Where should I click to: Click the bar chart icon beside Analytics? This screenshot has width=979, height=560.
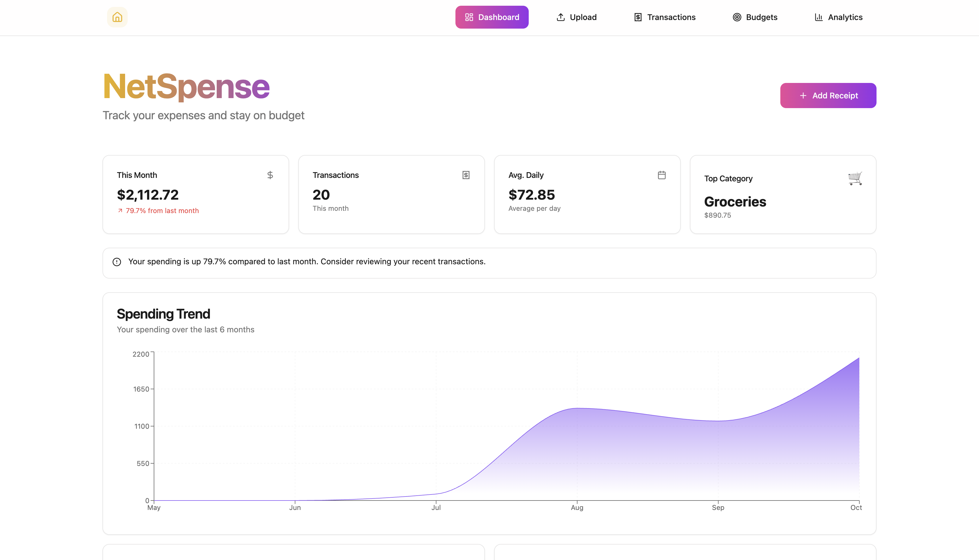pos(818,17)
